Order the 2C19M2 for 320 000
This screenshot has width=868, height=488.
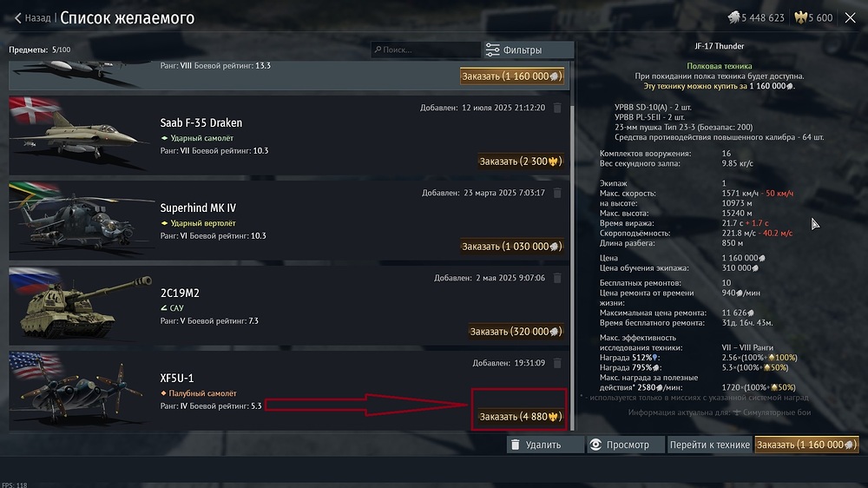[x=516, y=332]
